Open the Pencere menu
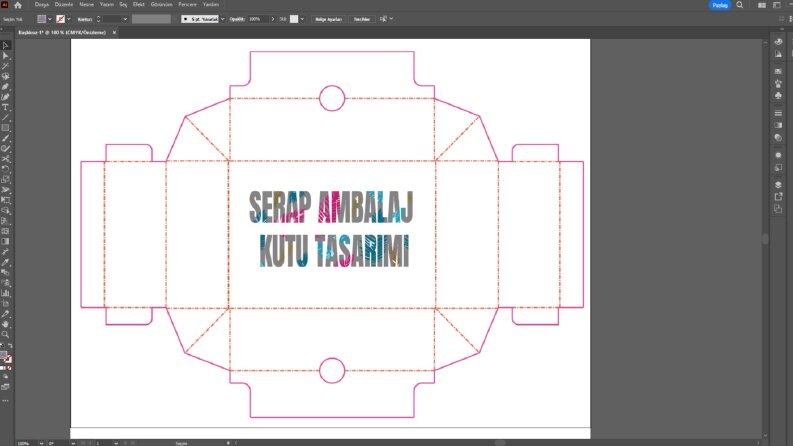The height and width of the screenshot is (446, 793). 187,5
